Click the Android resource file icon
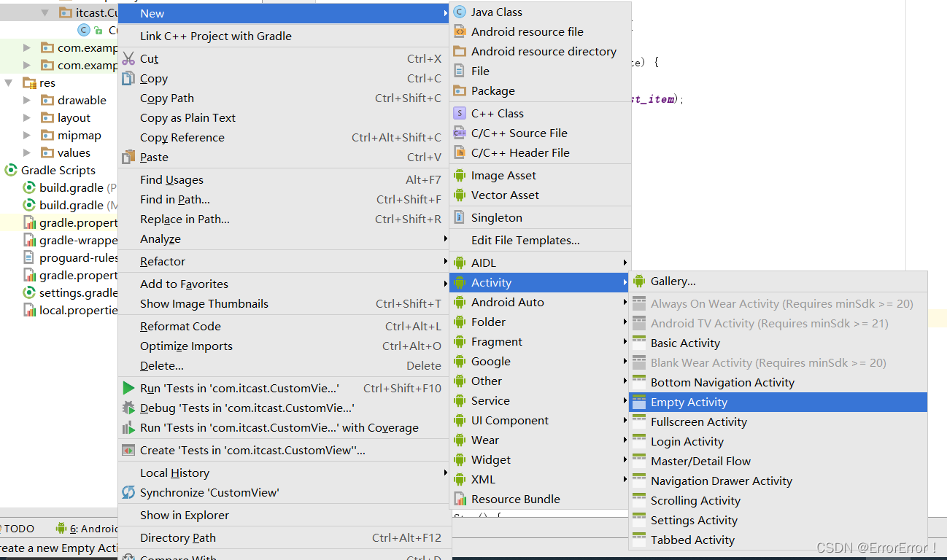Image resolution: width=947 pixels, height=560 pixels. 460,31
